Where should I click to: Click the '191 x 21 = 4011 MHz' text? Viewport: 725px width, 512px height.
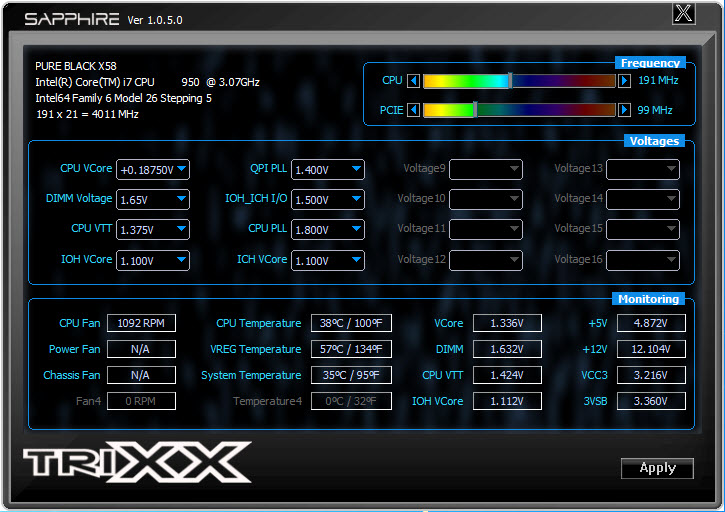tap(87, 114)
